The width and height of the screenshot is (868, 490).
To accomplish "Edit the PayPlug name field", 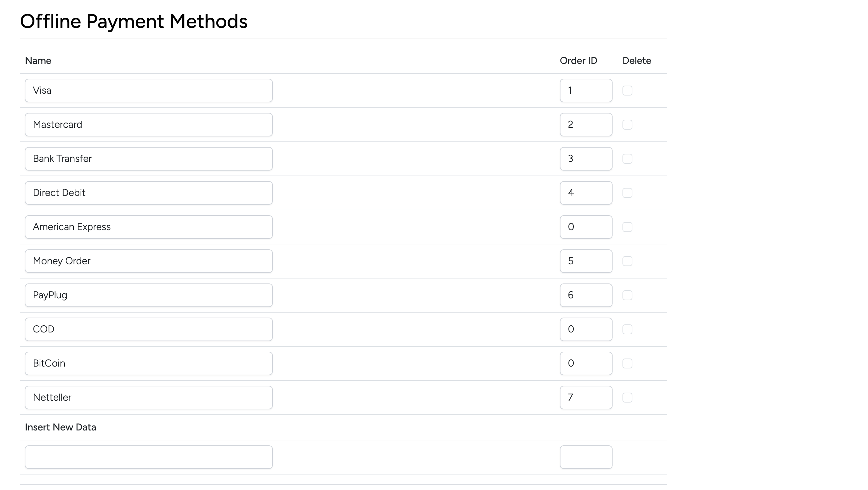I will click(x=148, y=295).
